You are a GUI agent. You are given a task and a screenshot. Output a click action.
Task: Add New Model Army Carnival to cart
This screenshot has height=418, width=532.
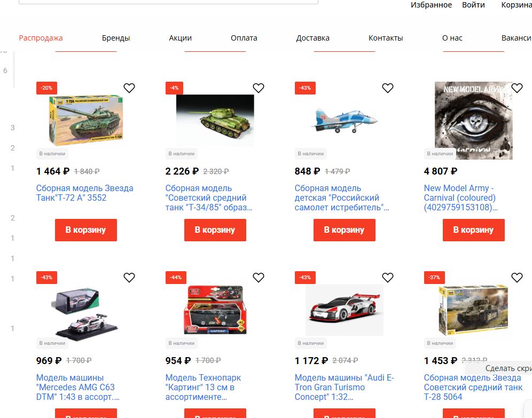474,230
